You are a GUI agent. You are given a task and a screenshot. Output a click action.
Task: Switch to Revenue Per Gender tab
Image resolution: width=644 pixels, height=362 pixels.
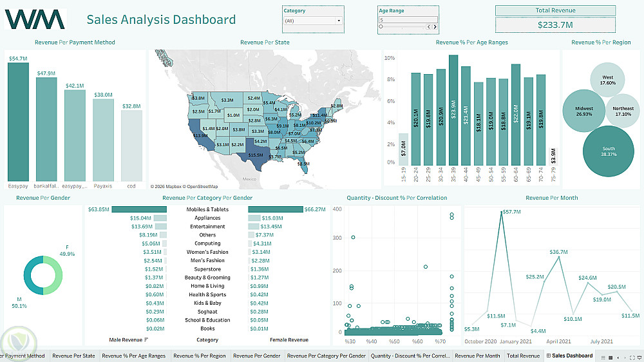[257, 356]
